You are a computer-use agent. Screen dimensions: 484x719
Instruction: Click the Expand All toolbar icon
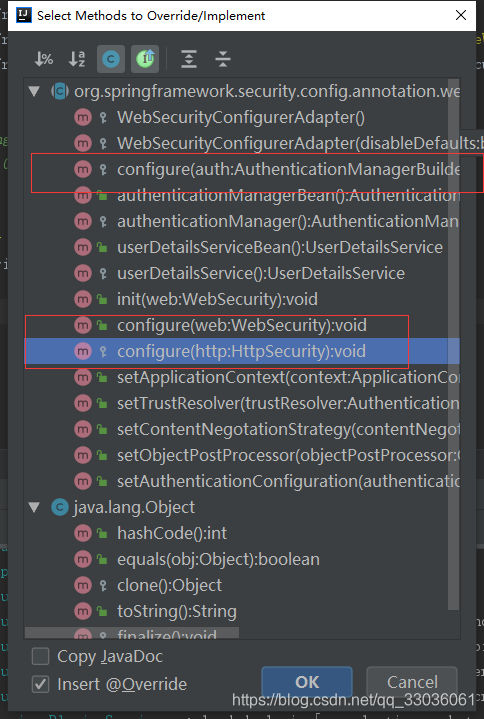coord(189,59)
